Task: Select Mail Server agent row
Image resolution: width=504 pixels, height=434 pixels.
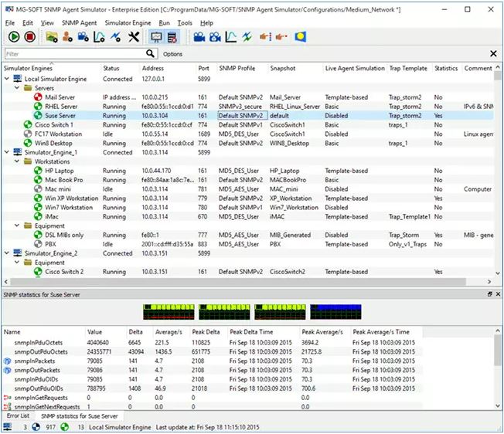Action: [247, 97]
